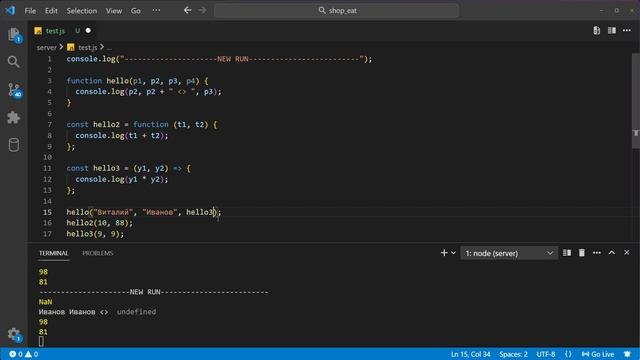
Task: Open the File menu
Action: [x=30, y=11]
